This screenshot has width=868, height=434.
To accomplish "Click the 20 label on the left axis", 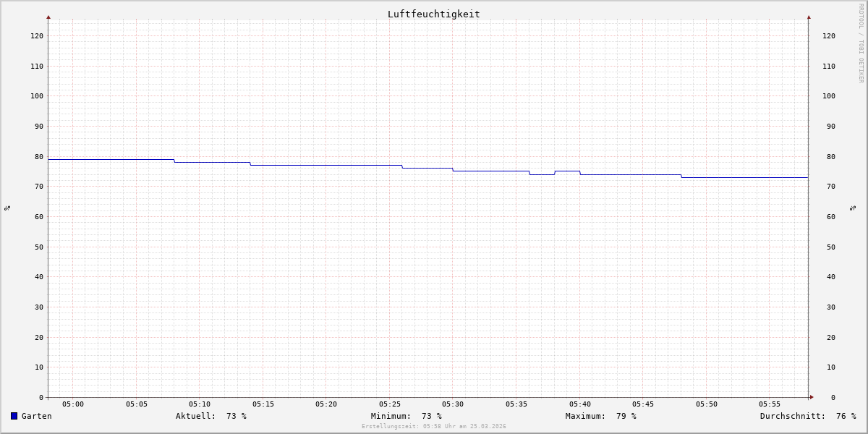I will click(x=39, y=337).
